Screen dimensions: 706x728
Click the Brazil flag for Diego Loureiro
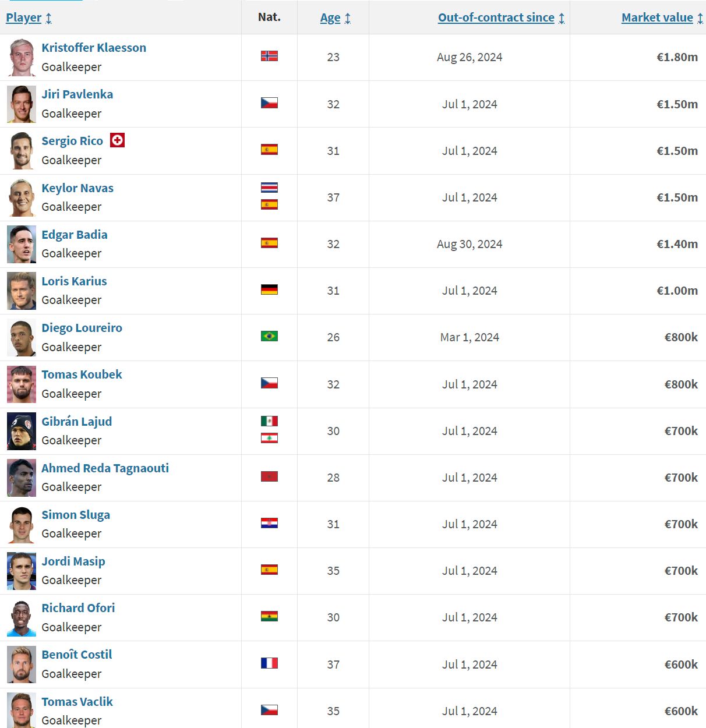click(269, 336)
